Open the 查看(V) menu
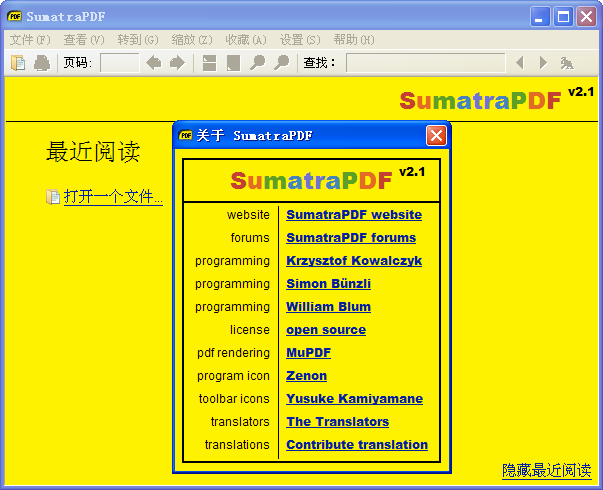 [84, 40]
